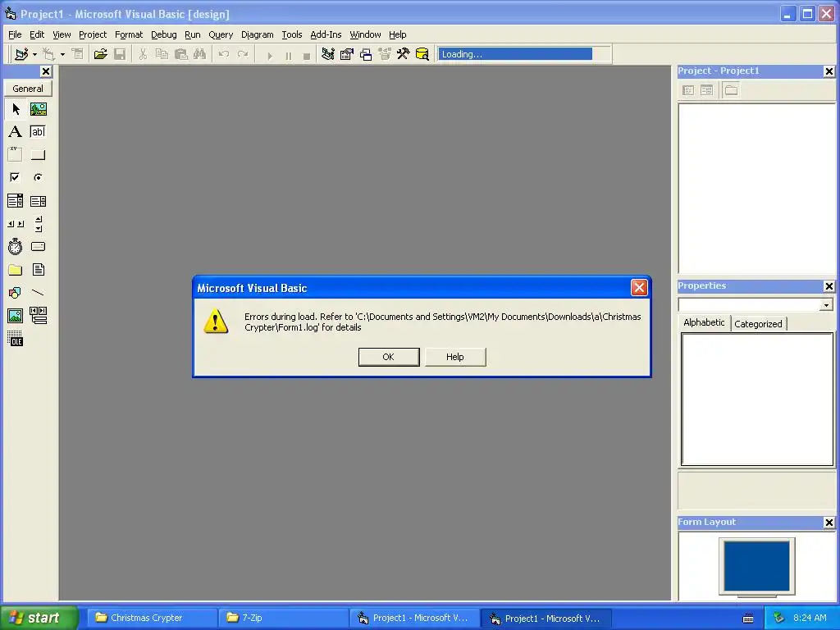Click the monitor preview in Form Layout
The height and width of the screenshot is (630, 840).
pyautogui.click(x=756, y=567)
